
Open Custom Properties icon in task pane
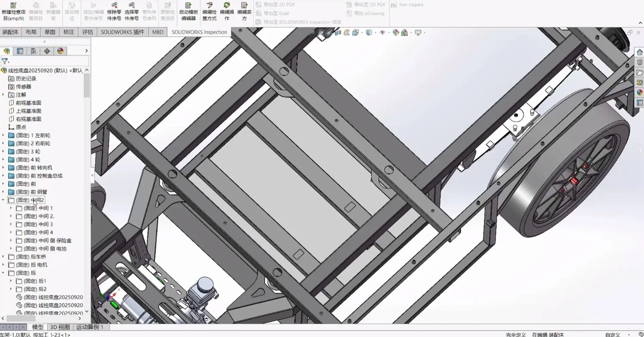coord(640,103)
